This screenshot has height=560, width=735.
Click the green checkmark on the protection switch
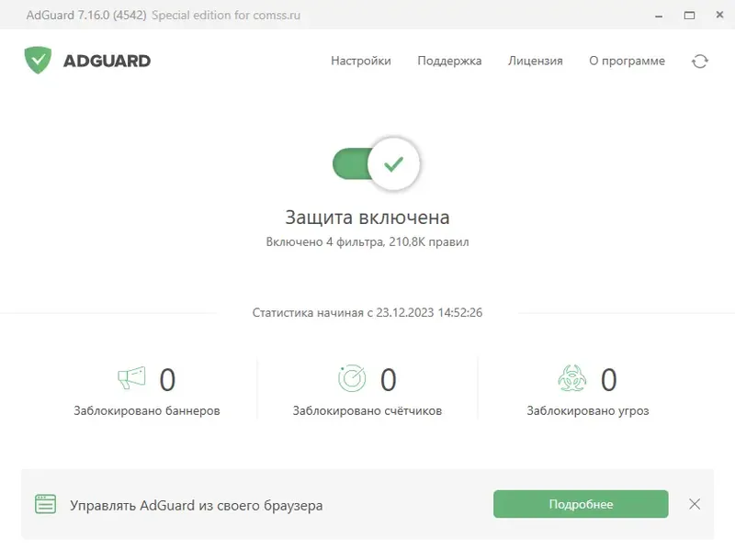[393, 163]
